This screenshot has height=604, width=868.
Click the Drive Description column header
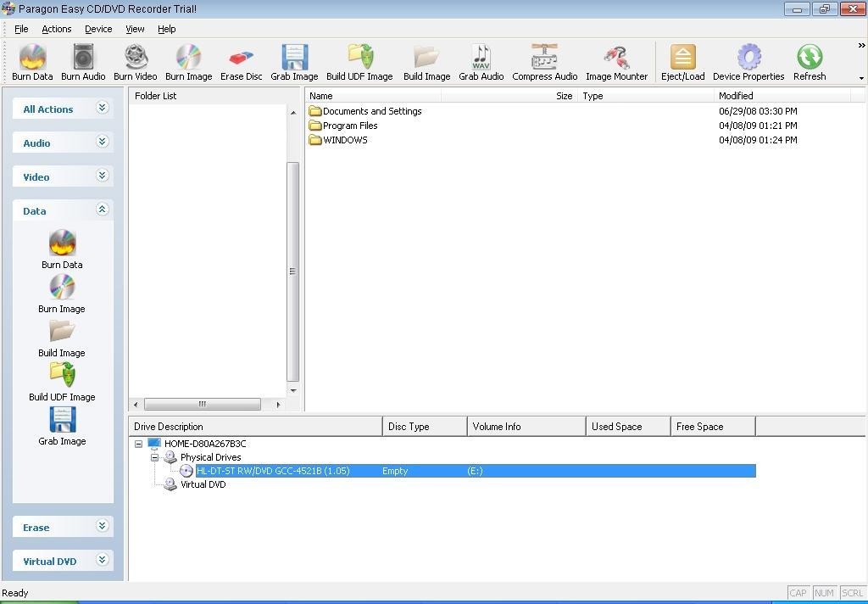click(x=255, y=427)
